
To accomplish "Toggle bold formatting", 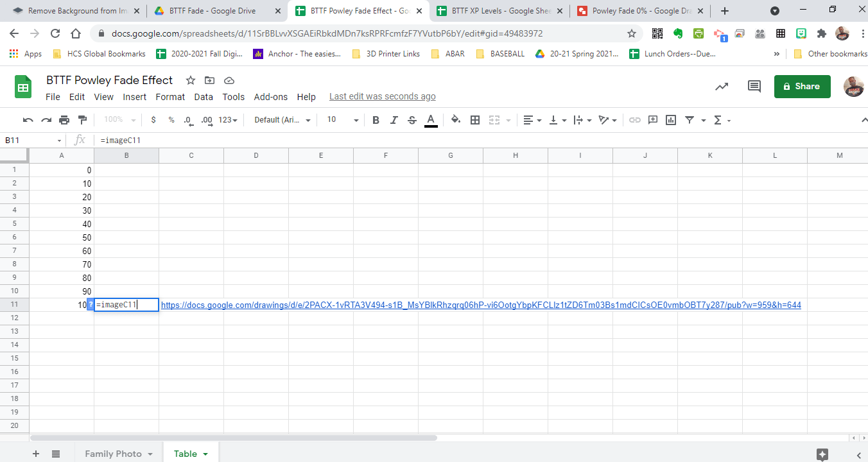I will tap(376, 120).
